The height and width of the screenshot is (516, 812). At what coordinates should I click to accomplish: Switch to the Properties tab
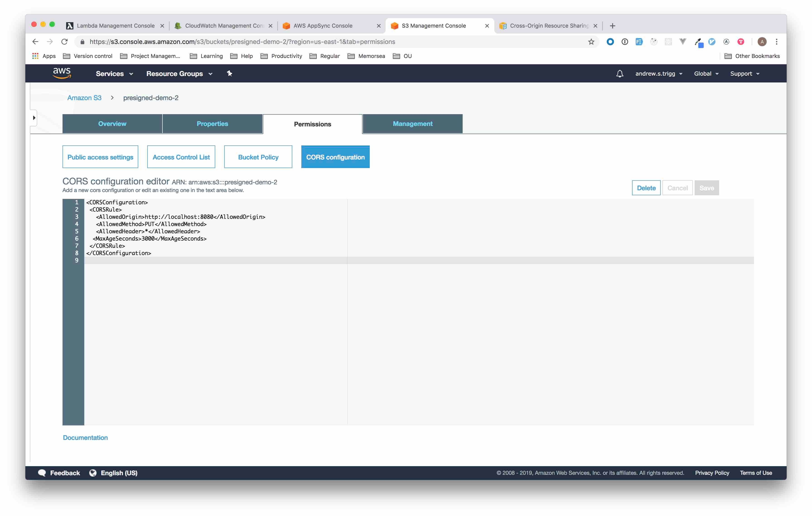click(x=212, y=124)
